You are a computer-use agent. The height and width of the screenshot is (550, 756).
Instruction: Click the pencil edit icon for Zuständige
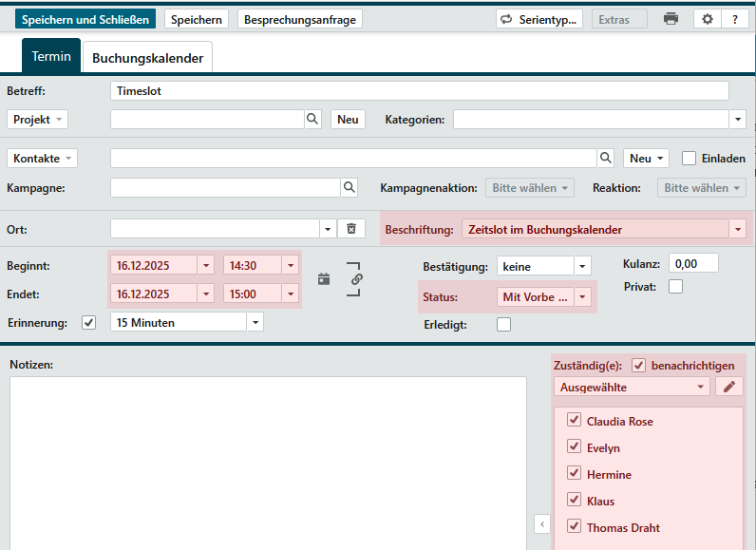coord(729,387)
